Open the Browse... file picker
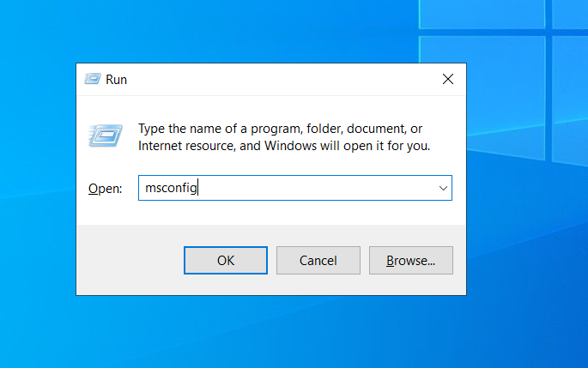This screenshot has width=588, height=368. (410, 260)
